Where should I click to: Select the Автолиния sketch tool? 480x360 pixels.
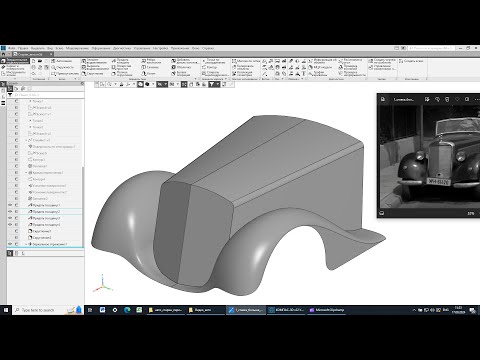tap(61, 61)
